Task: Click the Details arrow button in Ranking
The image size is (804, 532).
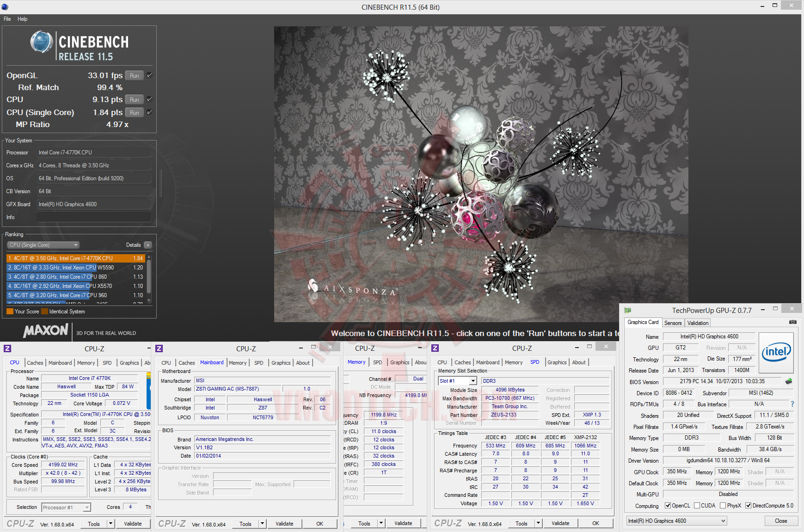Action: [147, 245]
